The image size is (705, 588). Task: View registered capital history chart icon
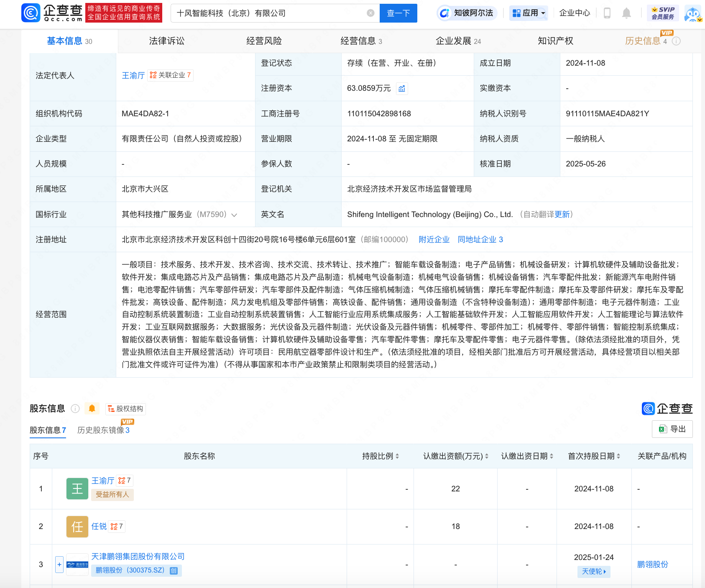(x=402, y=88)
